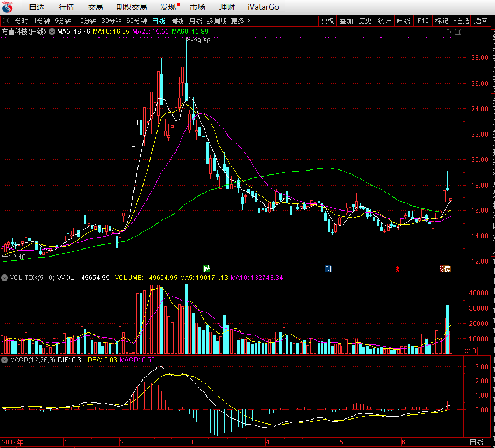The height and width of the screenshot is (448, 495).
Task: Click the blue 财 marker icon
Action: point(328,269)
